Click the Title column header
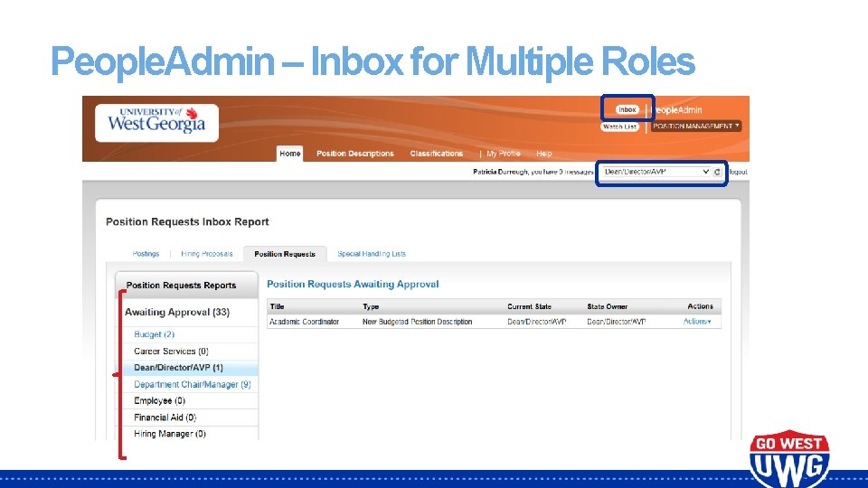The height and width of the screenshot is (488, 868). [277, 306]
